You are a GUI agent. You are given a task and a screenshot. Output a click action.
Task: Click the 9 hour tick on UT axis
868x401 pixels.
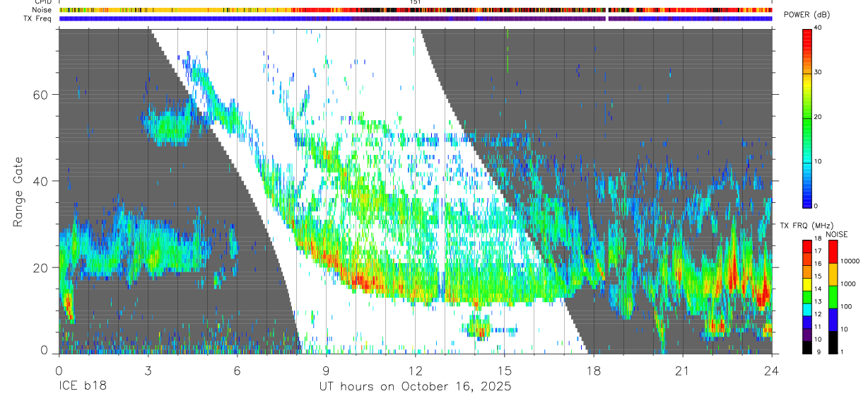point(326,370)
